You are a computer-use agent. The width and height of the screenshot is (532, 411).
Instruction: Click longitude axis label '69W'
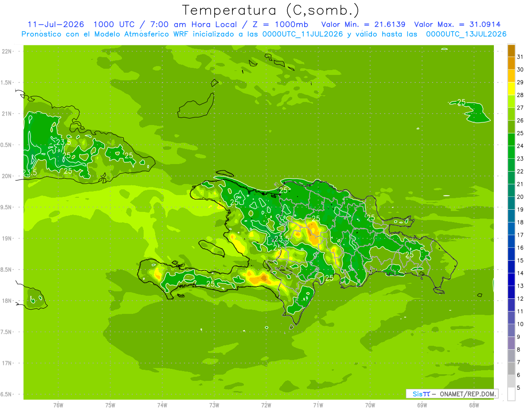tap(422, 405)
